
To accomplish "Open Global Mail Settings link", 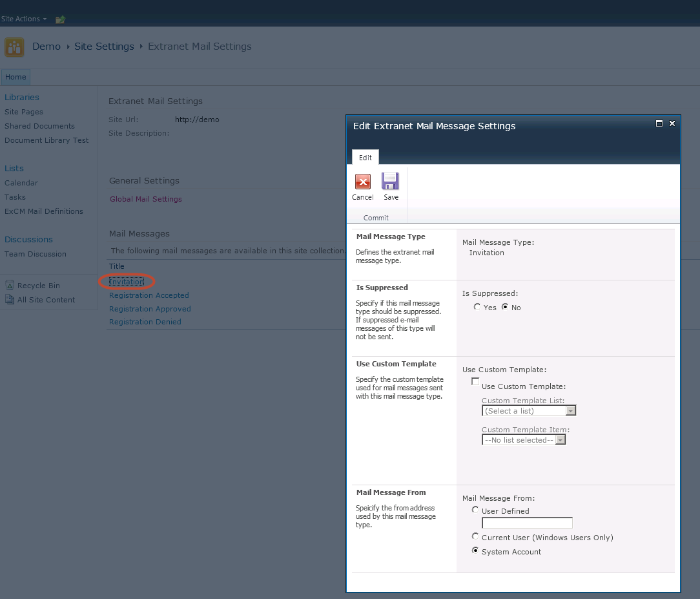I will 146,199.
